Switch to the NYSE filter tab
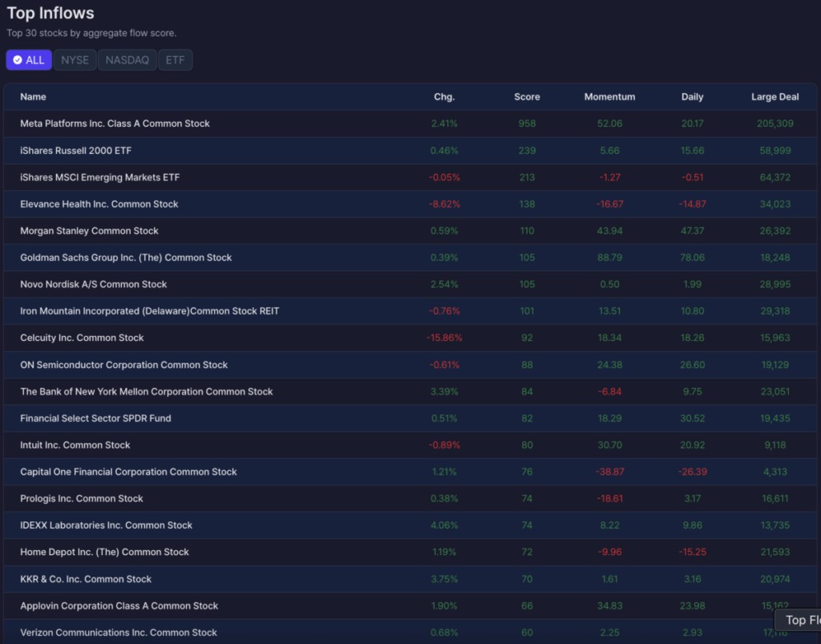 (75, 59)
